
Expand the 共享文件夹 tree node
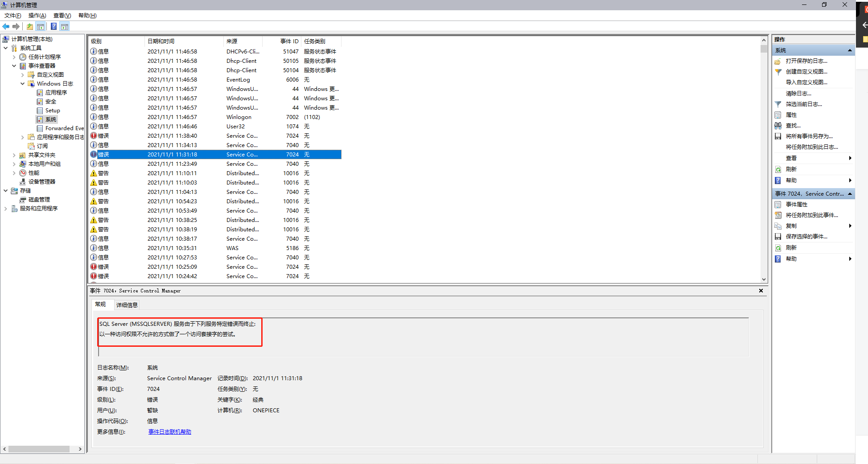14,155
